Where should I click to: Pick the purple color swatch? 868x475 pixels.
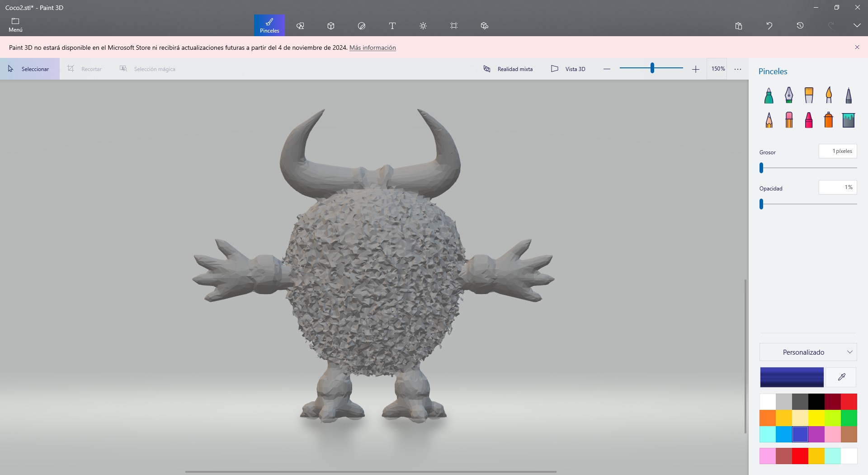point(816,434)
